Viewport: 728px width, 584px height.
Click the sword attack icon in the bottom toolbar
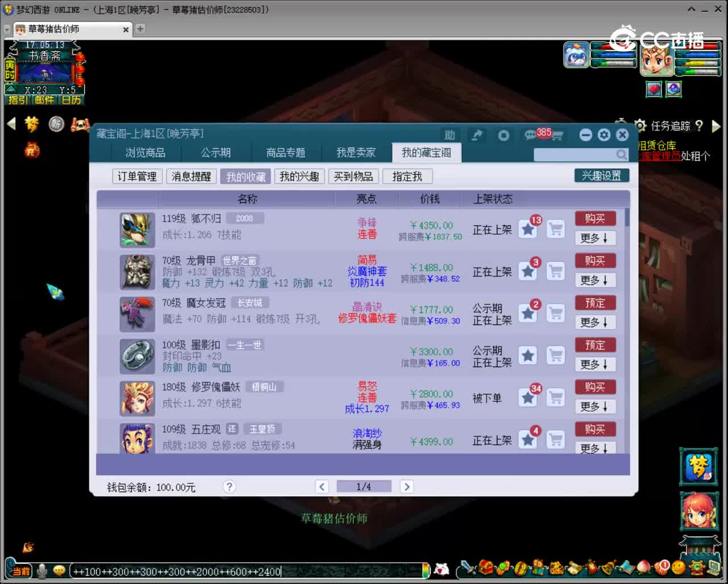coord(468,567)
